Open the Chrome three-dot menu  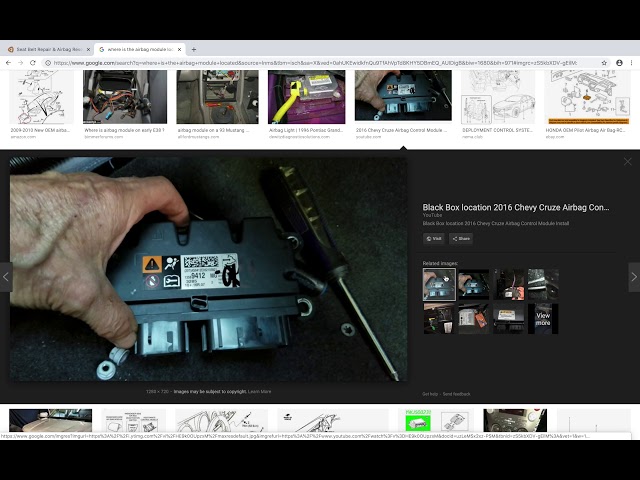pos(631,63)
